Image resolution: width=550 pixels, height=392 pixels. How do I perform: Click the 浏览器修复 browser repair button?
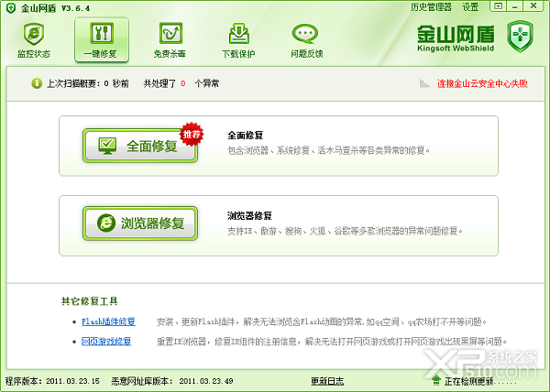[x=140, y=223]
